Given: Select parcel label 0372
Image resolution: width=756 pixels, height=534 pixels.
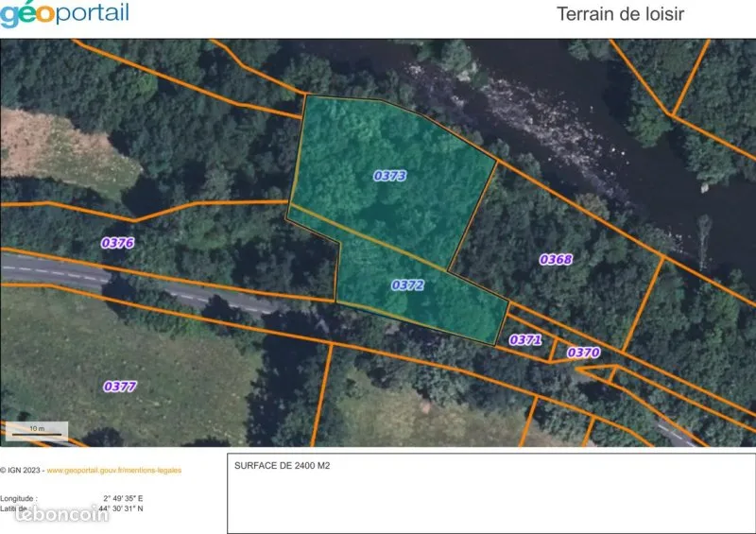Looking at the screenshot, I should 407,285.
